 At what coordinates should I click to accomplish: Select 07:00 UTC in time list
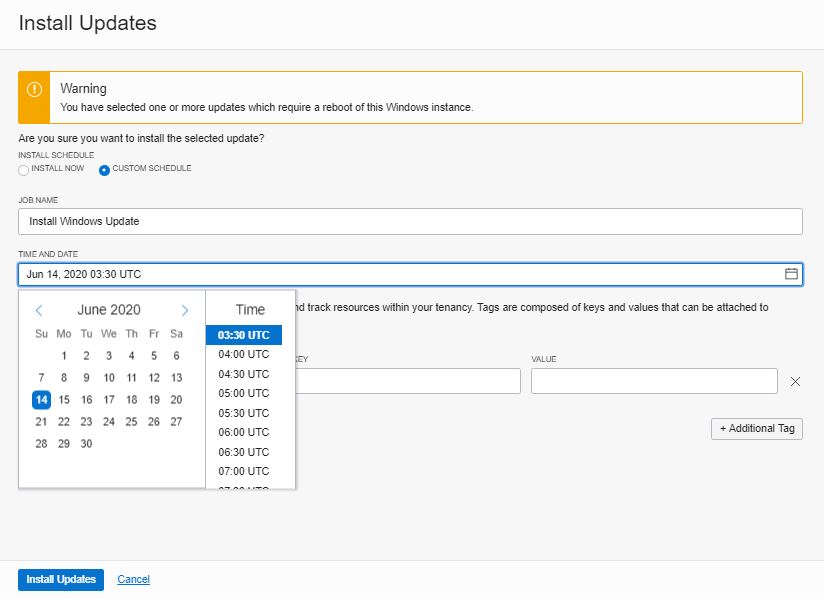click(x=244, y=471)
